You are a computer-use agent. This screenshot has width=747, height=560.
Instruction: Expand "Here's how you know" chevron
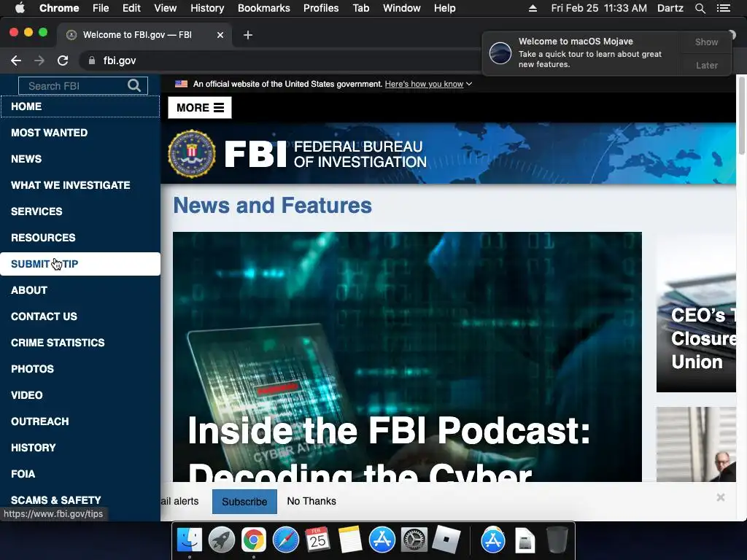pos(469,84)
